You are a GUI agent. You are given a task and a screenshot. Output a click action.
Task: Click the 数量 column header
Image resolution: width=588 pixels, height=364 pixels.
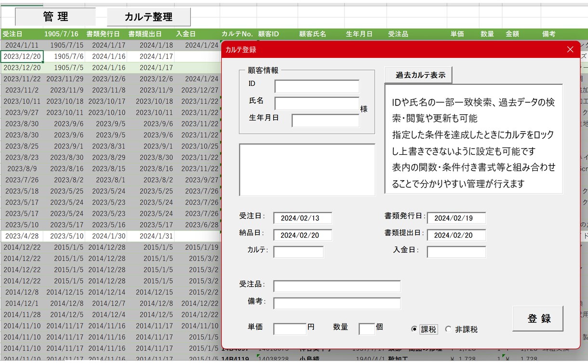(490, 34)
